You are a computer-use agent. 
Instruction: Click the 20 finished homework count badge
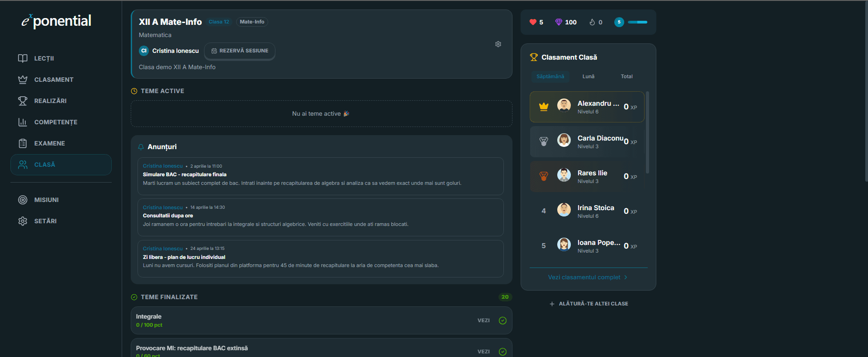505,297
